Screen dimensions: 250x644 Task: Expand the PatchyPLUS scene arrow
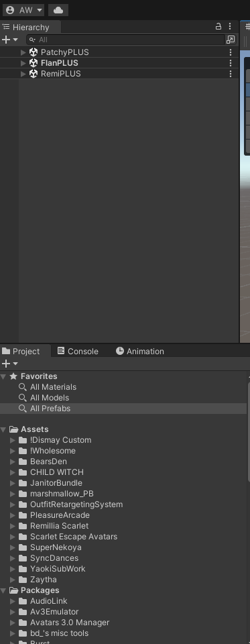(23, 52)
